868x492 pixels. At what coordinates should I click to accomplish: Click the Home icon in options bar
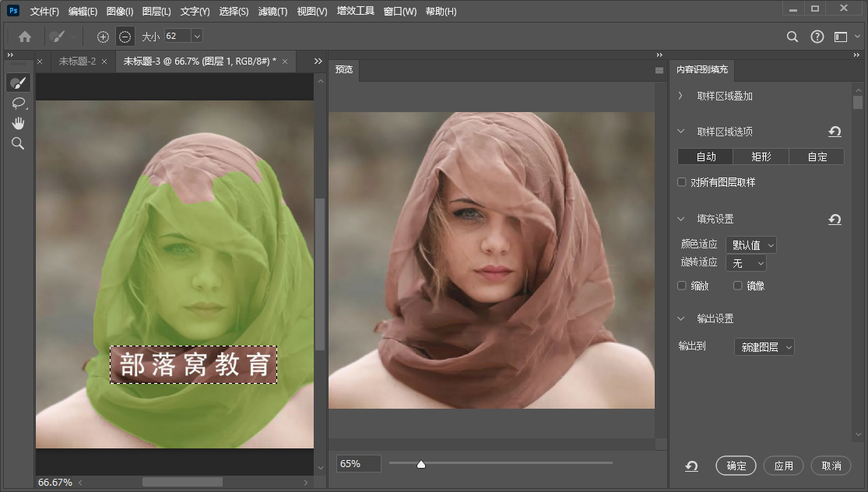tap(25, 37)
